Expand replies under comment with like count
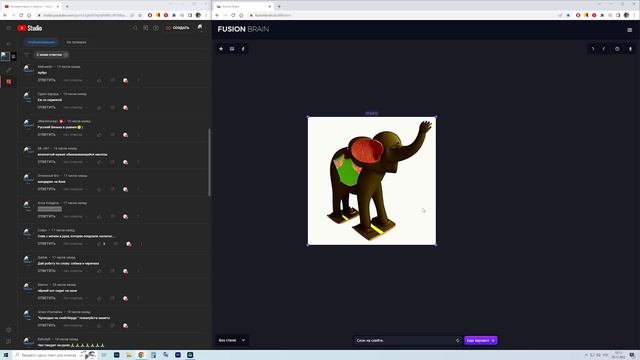The width and height of the screenshot is (640, 360). pyautogui.click(x=75, y=244)
